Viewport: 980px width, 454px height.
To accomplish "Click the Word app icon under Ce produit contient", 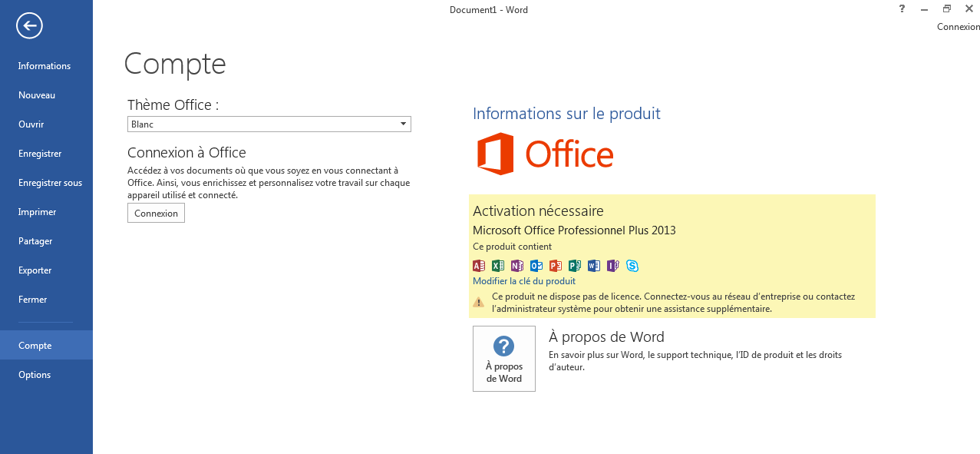I will pyautogui.click(x=594, y=266).
